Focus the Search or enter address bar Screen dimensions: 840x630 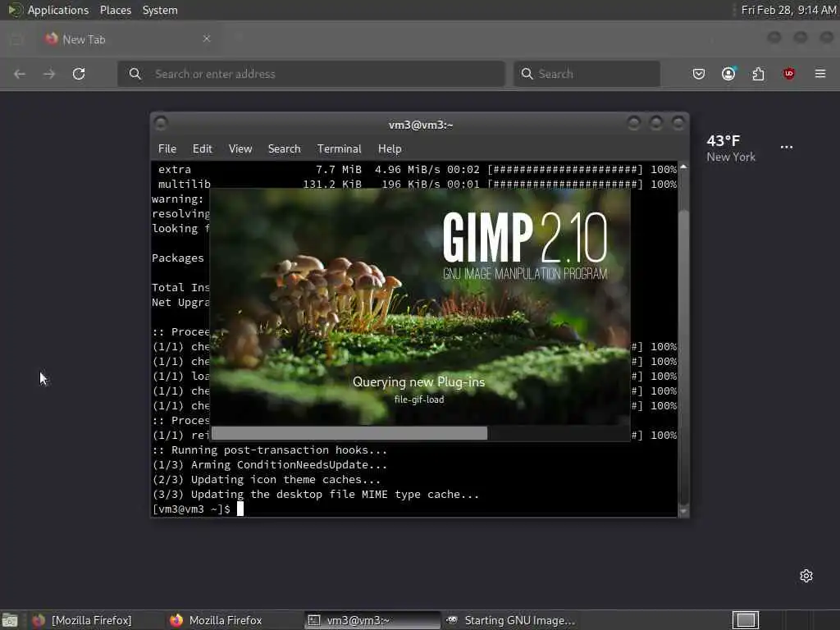click(311, 74)
